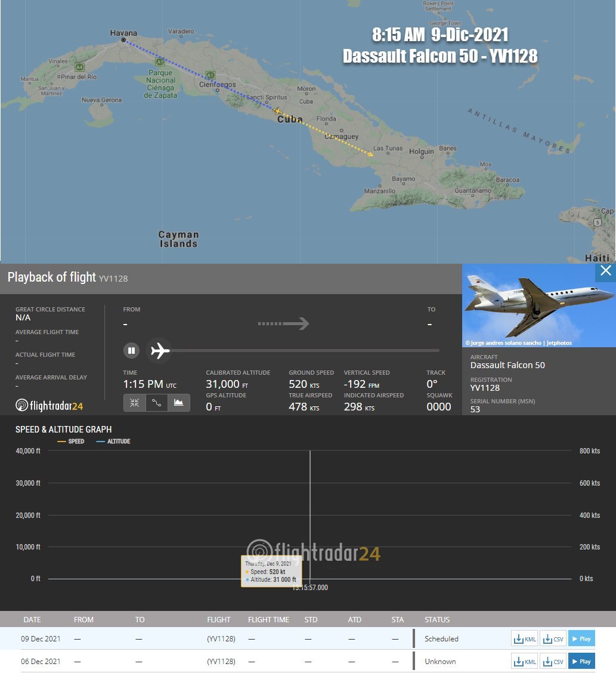Screen dimensions: 616x673
Task: Click the Cienfuegos label on the map
Action: pyautogui.click(x=218, y=84)
